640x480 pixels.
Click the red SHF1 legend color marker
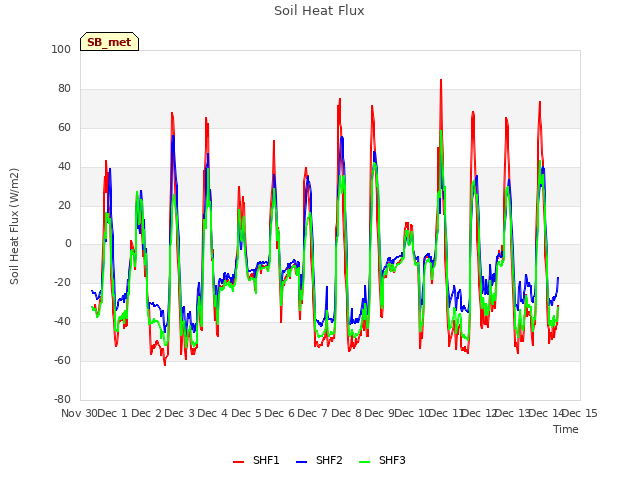coord(238,462)
